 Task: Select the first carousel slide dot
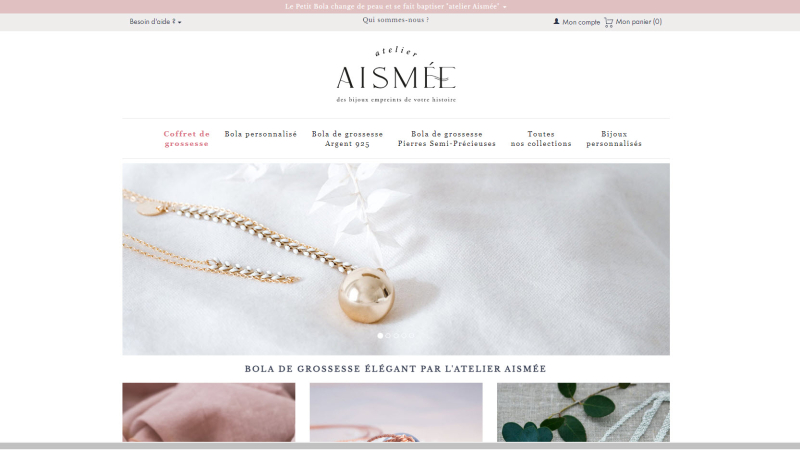(380, 336)
